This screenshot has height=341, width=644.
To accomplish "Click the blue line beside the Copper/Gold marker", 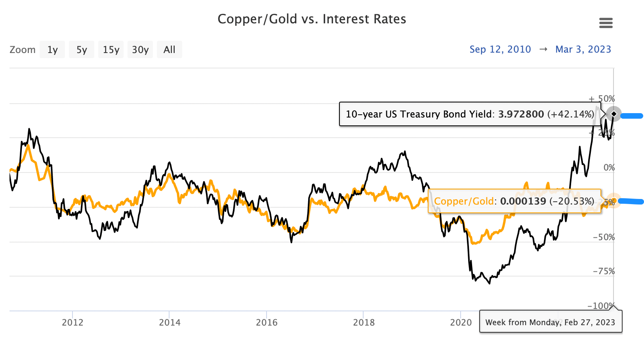I will pos(631,202).
